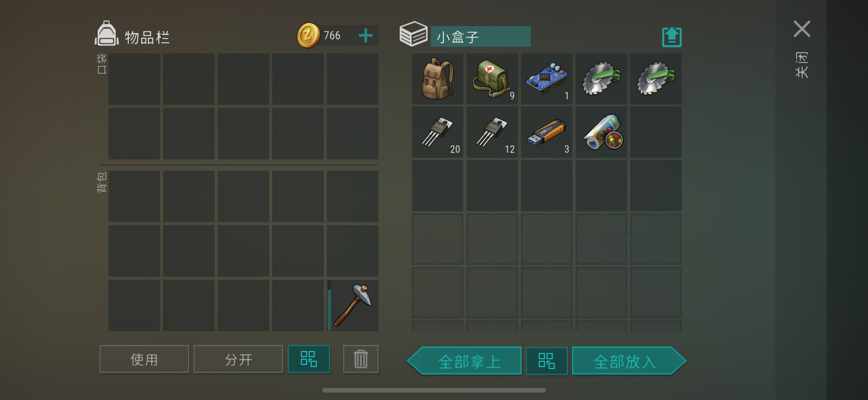This screenshot has width=868, height=400.
Task: Select the blue circuit board item
Action: (547, 79)
